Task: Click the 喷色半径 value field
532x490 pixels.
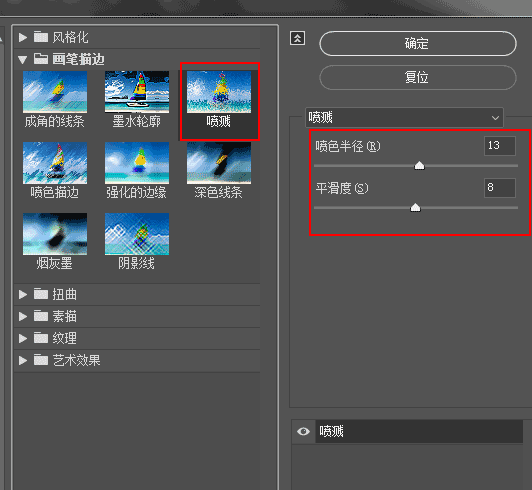Action: click(x=500, y=146)
